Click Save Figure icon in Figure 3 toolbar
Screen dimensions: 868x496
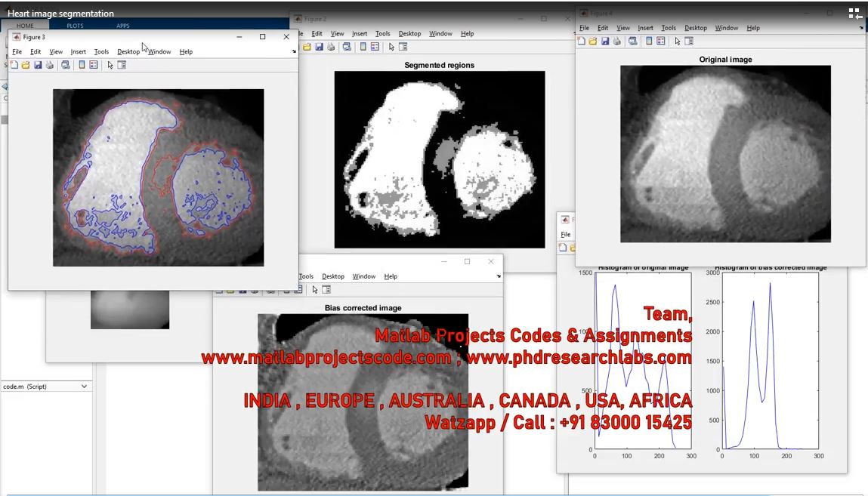coord(38,65)
